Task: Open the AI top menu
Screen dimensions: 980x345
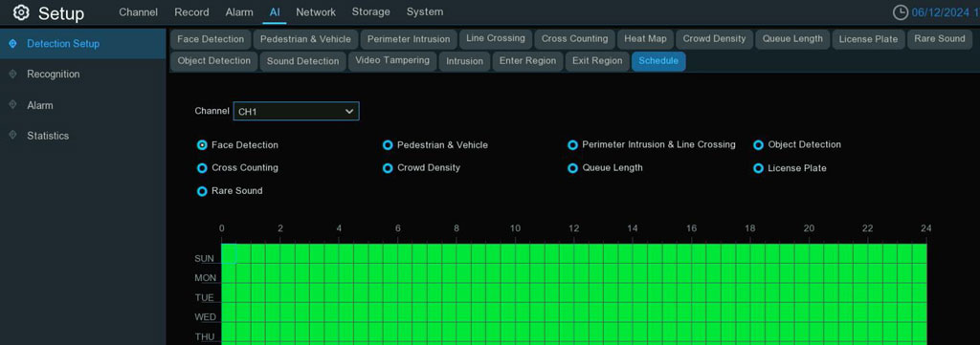Action: point(275,11)
